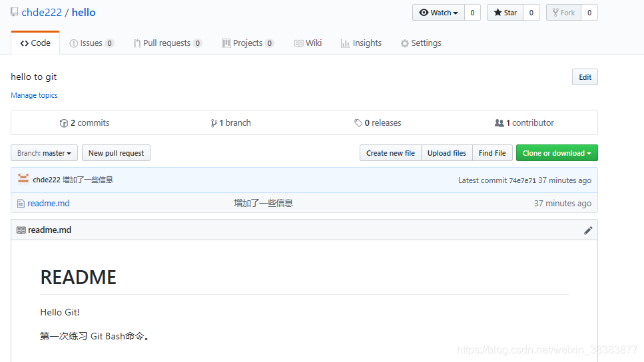Click the commits history clock icon
This screenshot has width=644, height=362.
coord(64,123)
